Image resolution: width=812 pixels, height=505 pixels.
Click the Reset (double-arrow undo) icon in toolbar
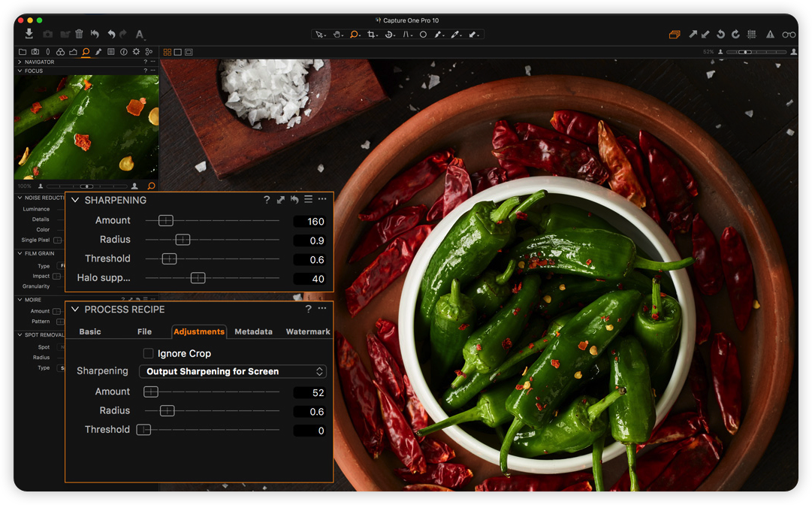pyautogui.click(x=95, y=34)
